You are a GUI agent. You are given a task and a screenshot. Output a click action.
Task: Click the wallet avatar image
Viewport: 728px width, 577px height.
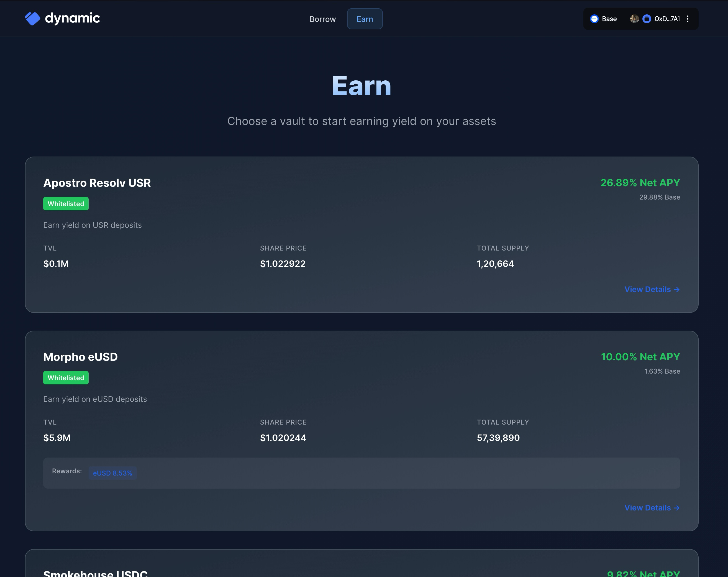634,19
